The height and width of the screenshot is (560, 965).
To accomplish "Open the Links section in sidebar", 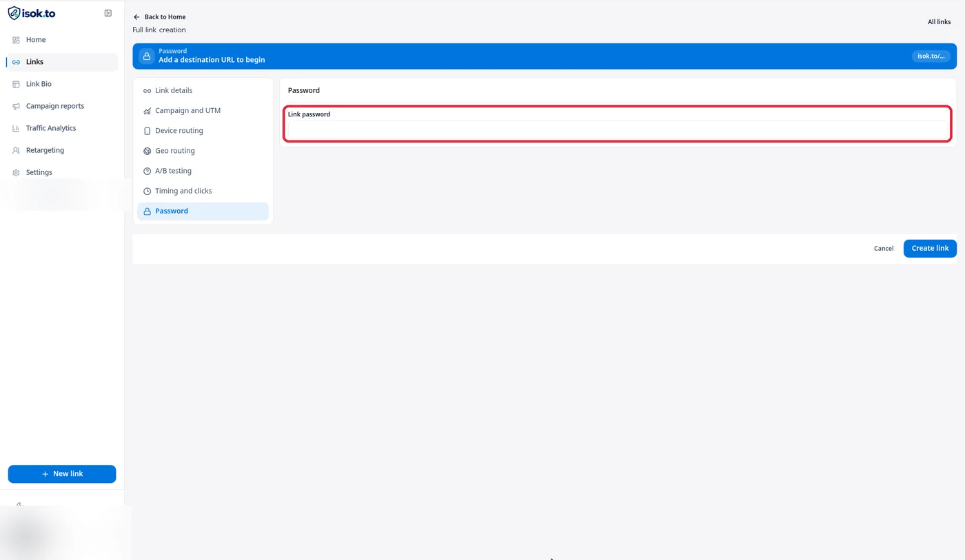I will [x=62, y=62].
